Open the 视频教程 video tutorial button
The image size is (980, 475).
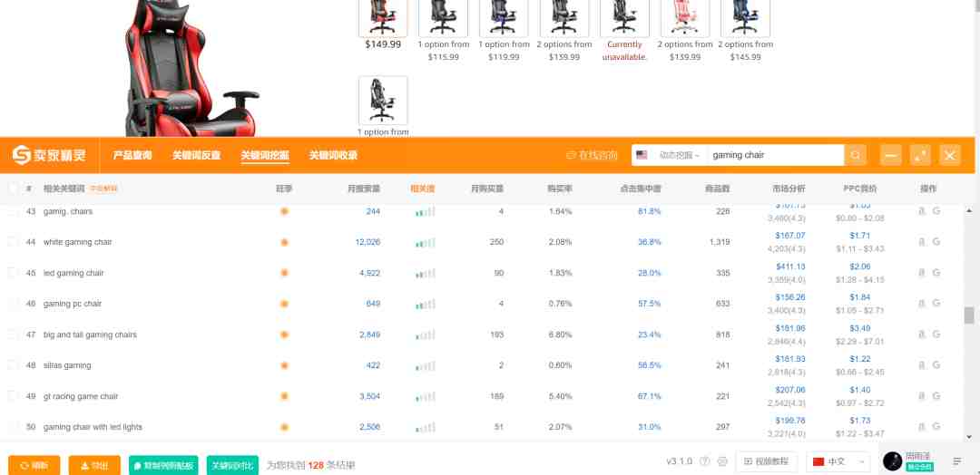[x=766, y=462]
